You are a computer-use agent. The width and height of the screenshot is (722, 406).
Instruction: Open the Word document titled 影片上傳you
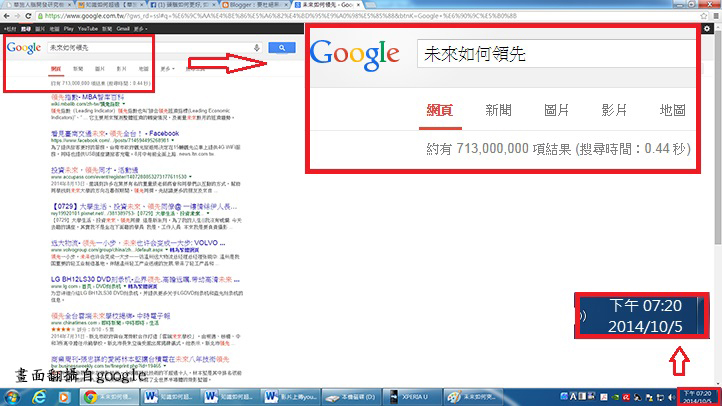pyautogui.click(x=291, y=396)
